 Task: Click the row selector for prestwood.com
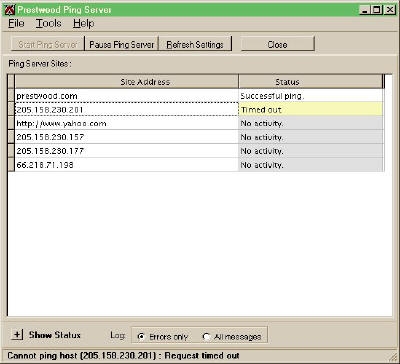pyautogui.click(x=11, y=96)
